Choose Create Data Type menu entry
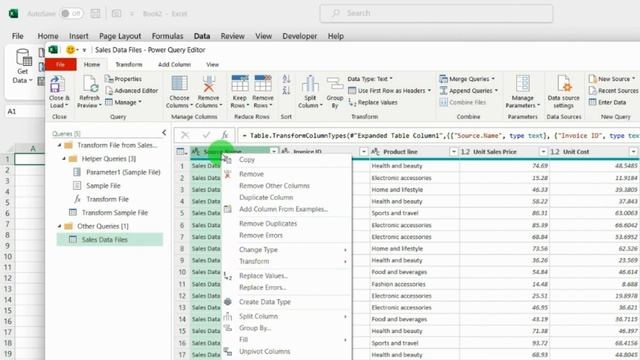The width and height of the screenshot is (640, 360). pyautogui.click(x=265, y=302)
